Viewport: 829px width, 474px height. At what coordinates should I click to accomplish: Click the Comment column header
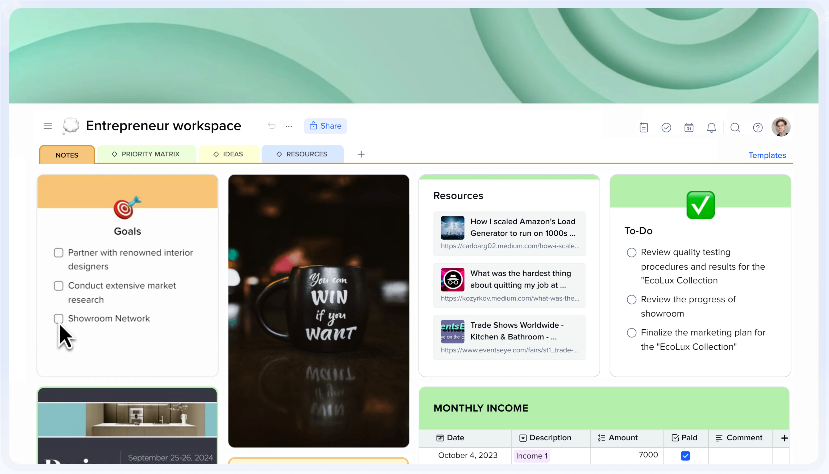[x=740, y=438]
